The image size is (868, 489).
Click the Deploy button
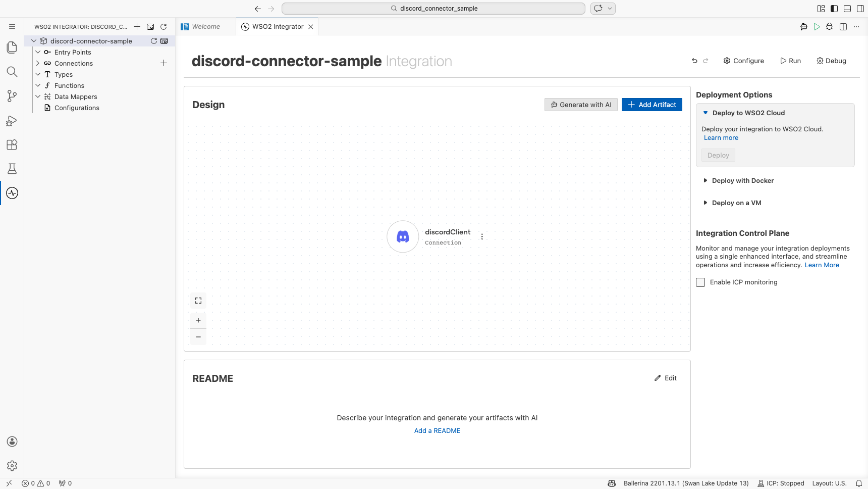718,155
